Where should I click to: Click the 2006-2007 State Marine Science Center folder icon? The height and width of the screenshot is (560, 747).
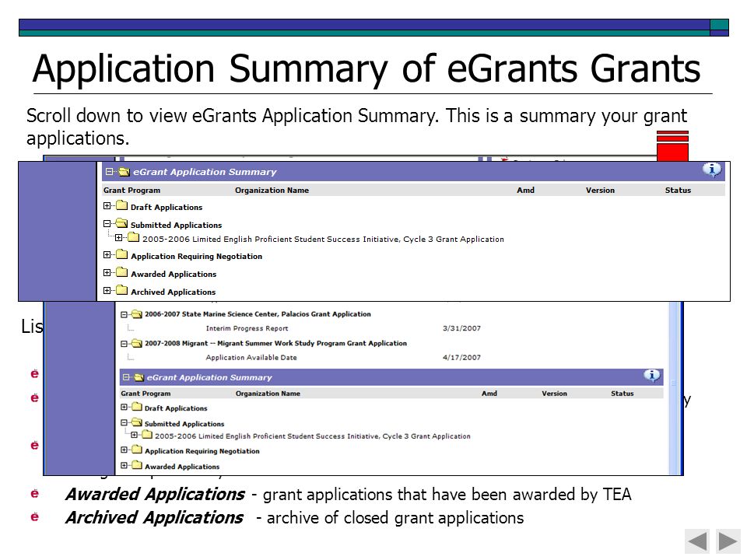(137, 314)
